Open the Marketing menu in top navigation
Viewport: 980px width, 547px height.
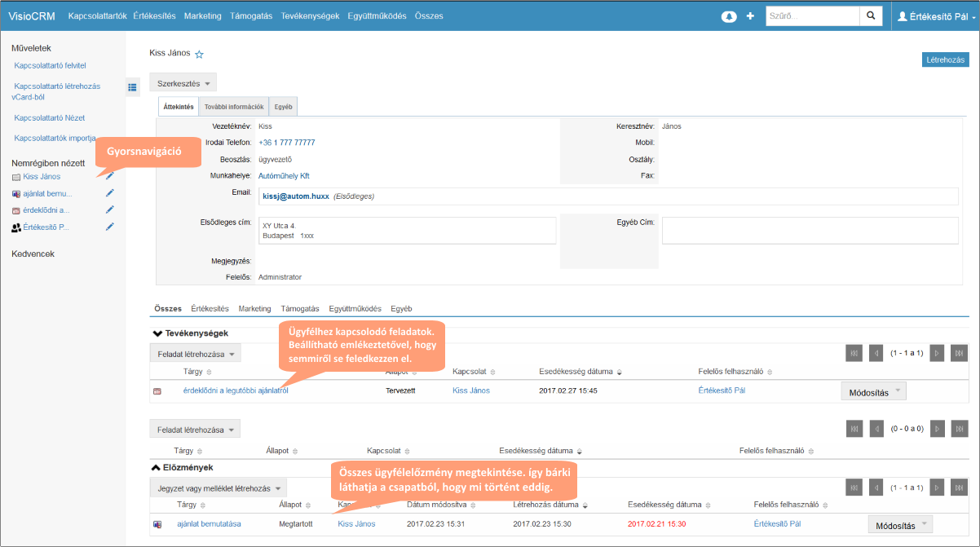[202, 16]
